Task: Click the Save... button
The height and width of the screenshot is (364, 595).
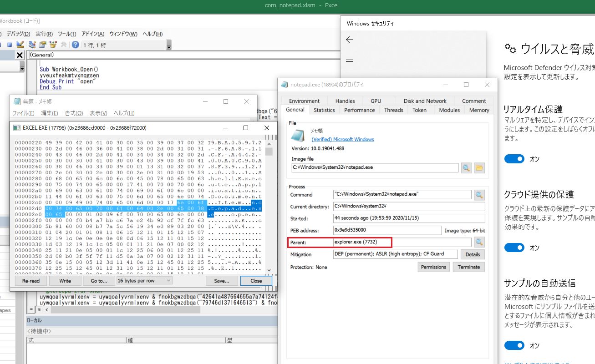Action: click(x=222, y=281)
